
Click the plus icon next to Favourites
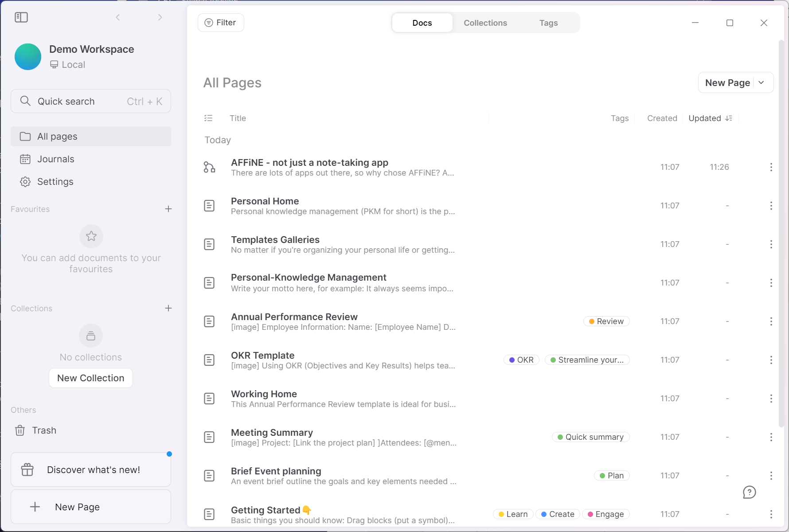tap(168, 209)
